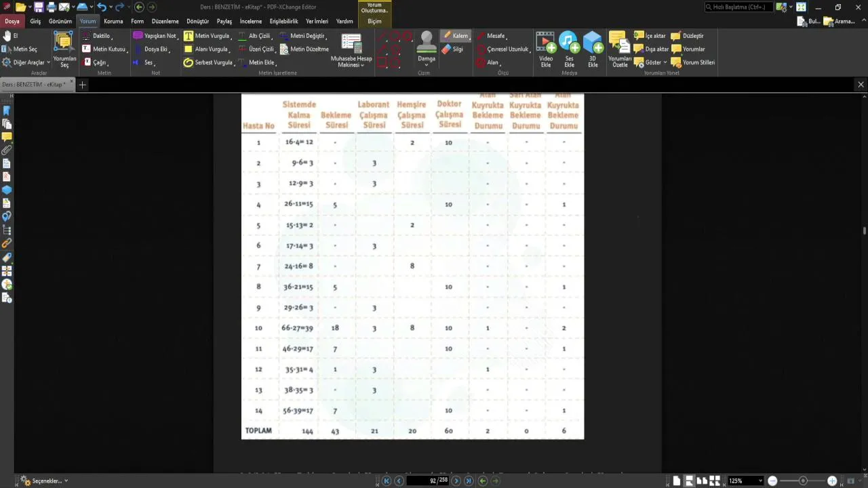Open the Dönüştür ribbon tab
Viewport: 868px width, 488px height.
198,21
